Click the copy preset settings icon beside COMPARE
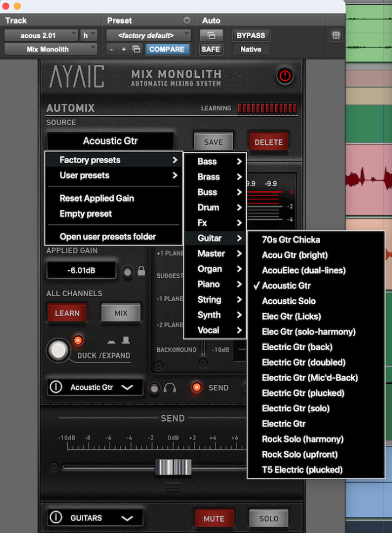Screen dimensions: 392x533 click(137, 49)
